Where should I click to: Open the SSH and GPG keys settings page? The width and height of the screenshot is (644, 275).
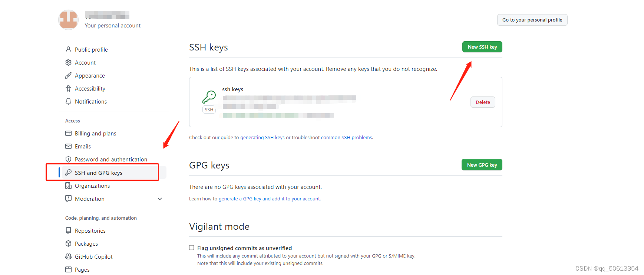pos(99,173)
